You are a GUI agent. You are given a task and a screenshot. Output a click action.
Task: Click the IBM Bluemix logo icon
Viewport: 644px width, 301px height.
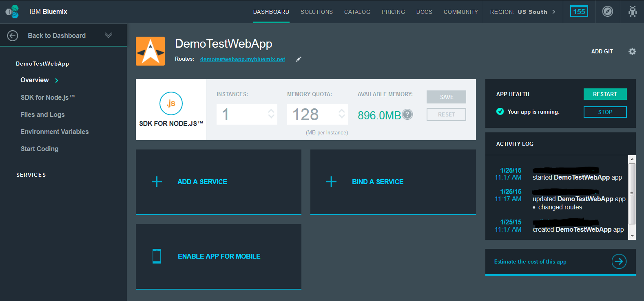(x=12, y=12)
